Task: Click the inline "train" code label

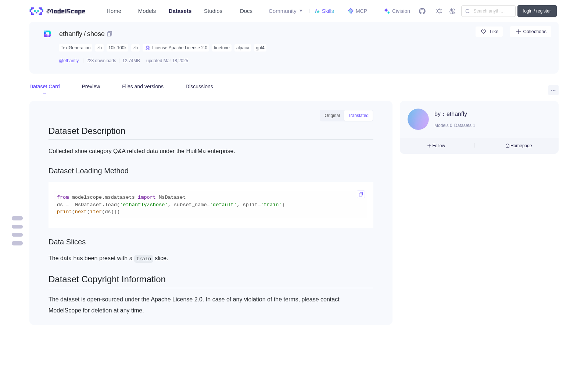Action: point(143,259)
